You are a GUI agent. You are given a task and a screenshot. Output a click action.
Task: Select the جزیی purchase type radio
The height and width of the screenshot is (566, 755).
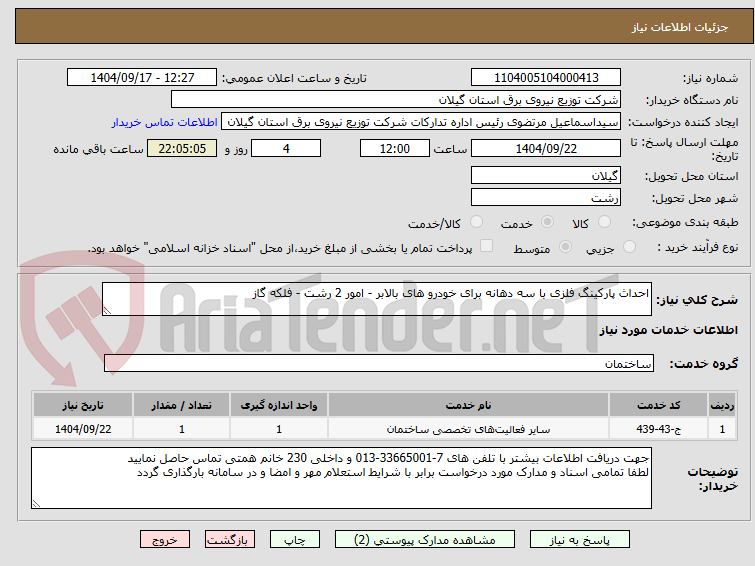(629, 247)
